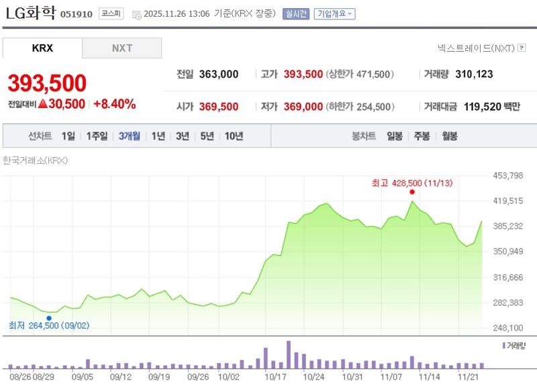Click the blue 최저 low dot on the chart
The height and width of the screenshot is (392, 537).
click(48, 317)
